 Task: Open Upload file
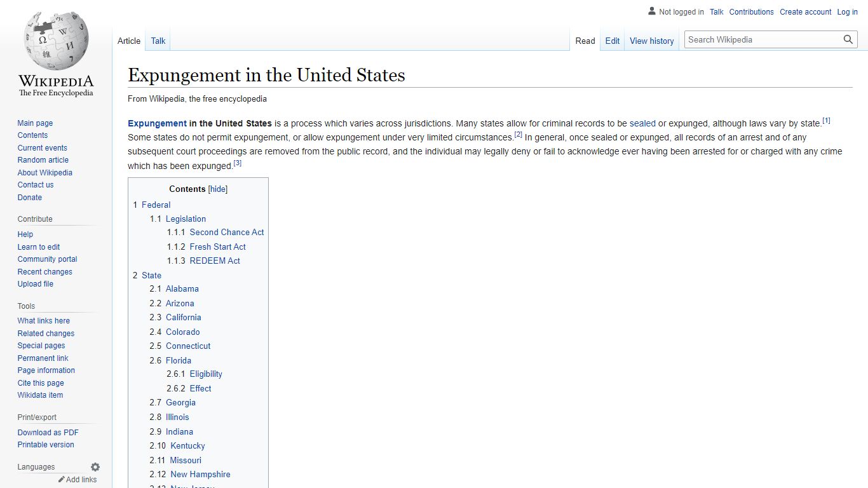pyautogui.click(x=36, y=284)
